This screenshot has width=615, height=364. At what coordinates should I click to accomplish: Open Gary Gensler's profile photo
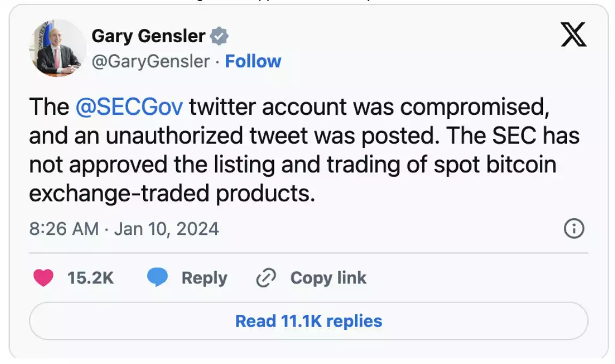[58, 49]
